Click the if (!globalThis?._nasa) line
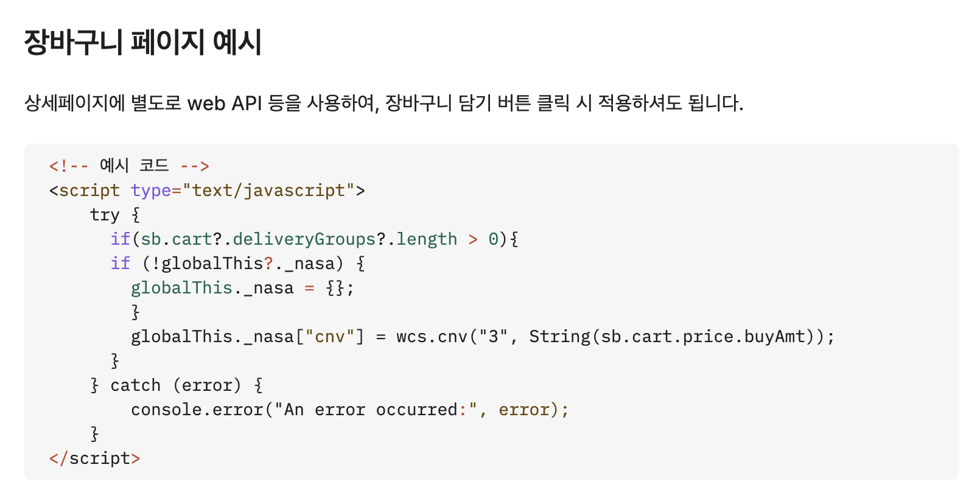 (238, 264)
